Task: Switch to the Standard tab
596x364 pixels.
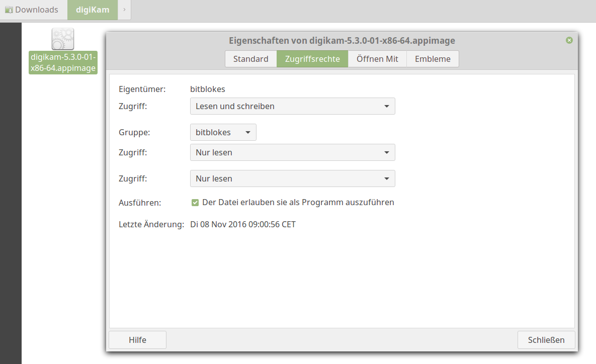Action: tap(251, 59)
